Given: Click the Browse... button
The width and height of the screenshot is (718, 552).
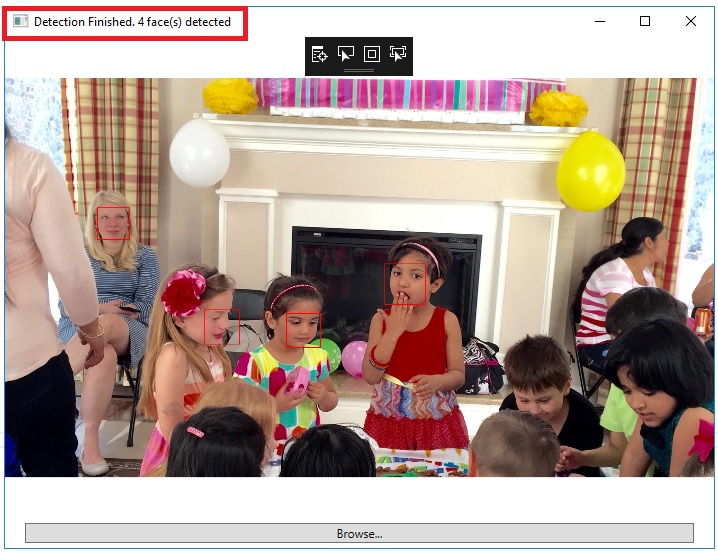Looking at the screenshot, I should pos(359,533).
